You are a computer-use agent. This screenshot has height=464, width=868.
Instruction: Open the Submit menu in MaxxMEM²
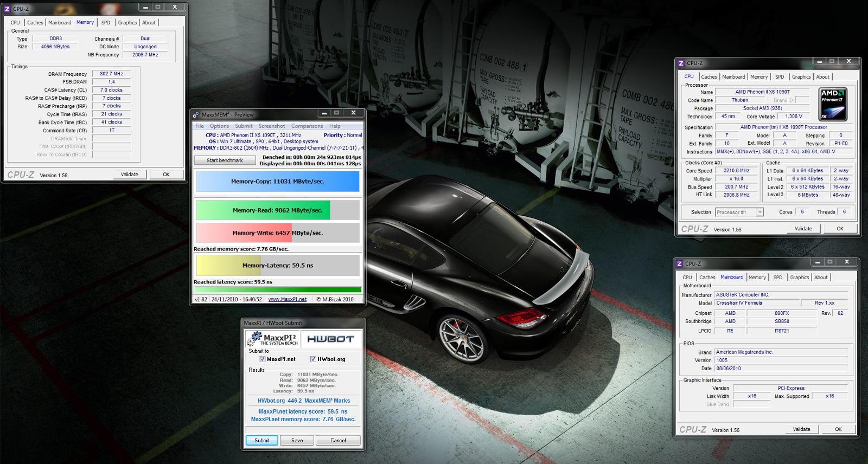244,126
